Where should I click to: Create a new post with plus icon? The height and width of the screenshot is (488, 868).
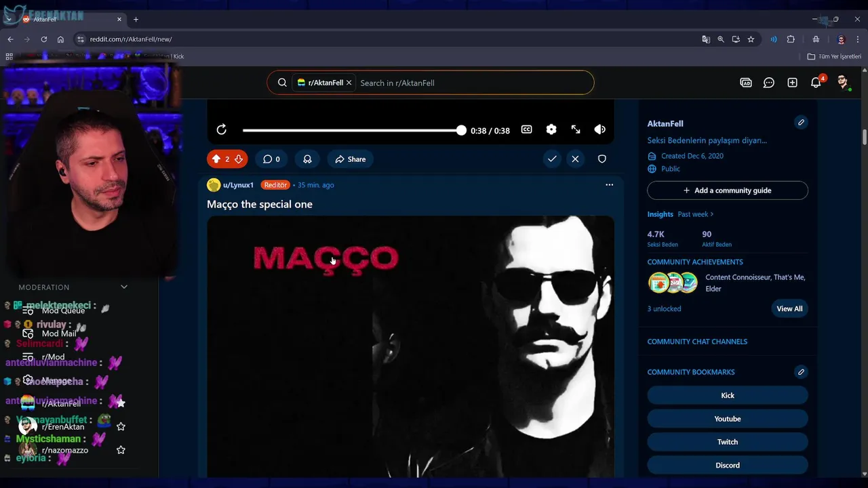click(x=792, y=83)
